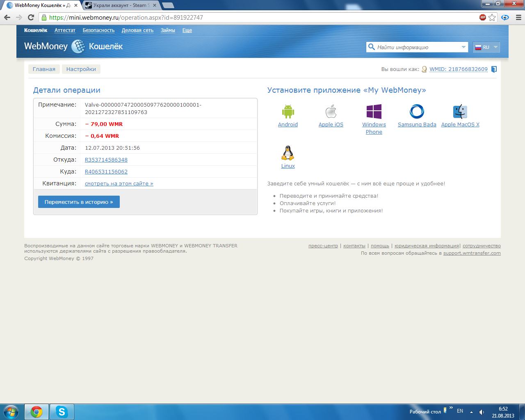Click the Show desktop button

click(522, 412)
